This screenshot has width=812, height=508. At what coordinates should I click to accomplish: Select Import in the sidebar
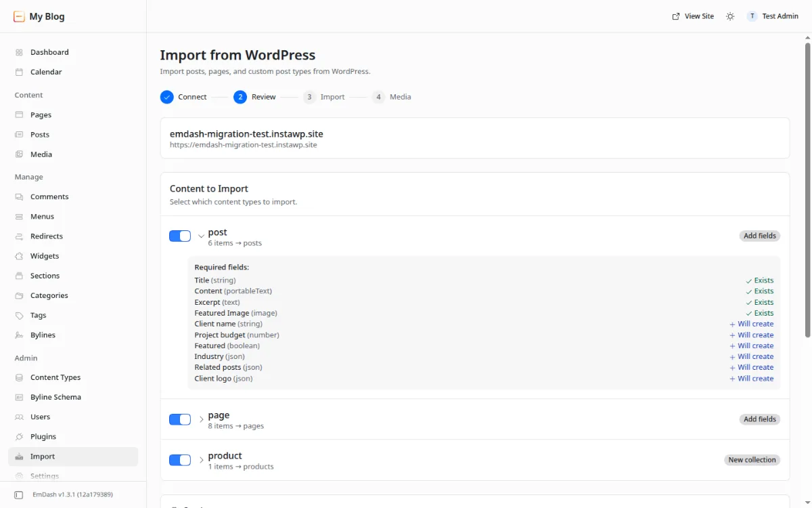click(73, 457)
